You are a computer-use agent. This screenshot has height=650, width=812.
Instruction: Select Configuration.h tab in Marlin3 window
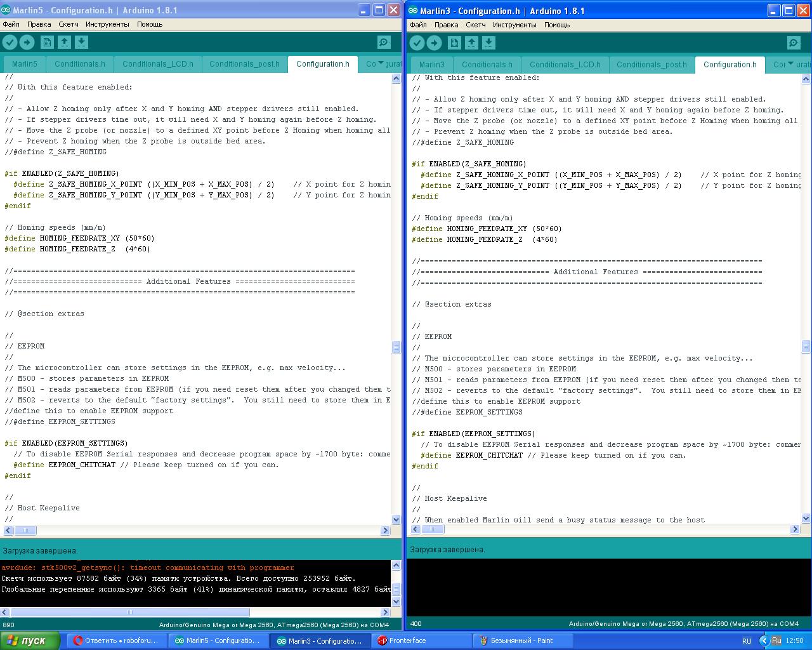(x=730, y=65)
